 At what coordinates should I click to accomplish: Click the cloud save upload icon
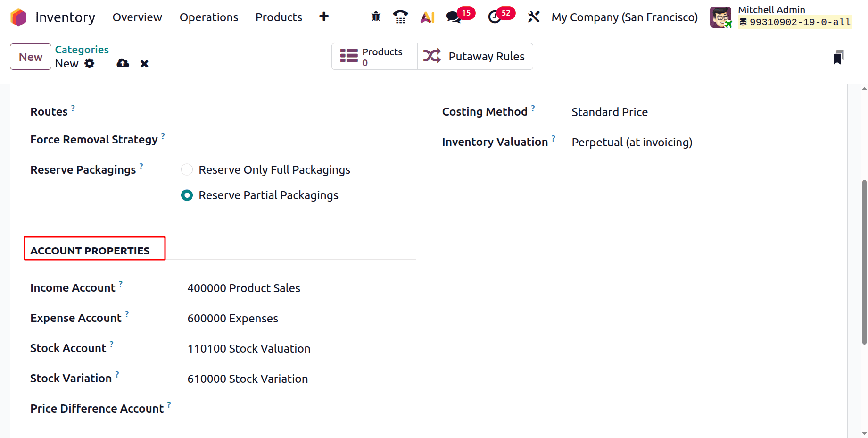(123, 63)
